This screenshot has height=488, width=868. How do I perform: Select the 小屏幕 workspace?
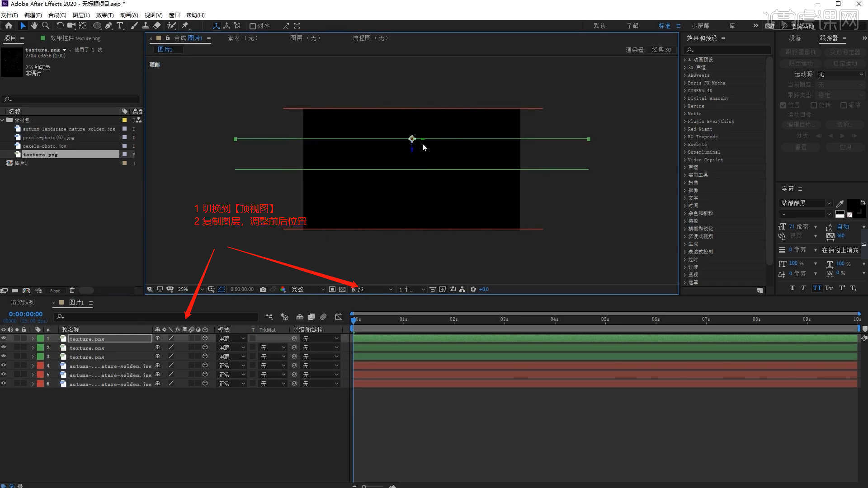pos(700,26)
